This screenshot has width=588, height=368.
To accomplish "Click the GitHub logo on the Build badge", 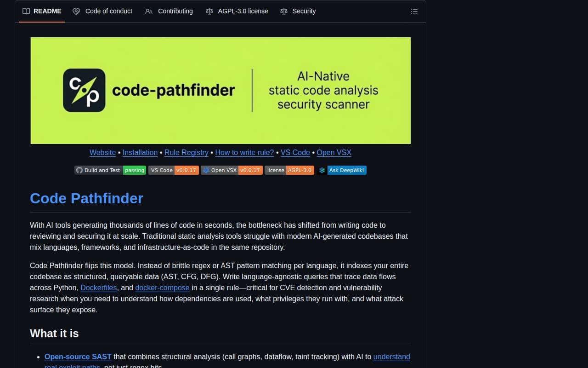I will (x=79, y=170).
